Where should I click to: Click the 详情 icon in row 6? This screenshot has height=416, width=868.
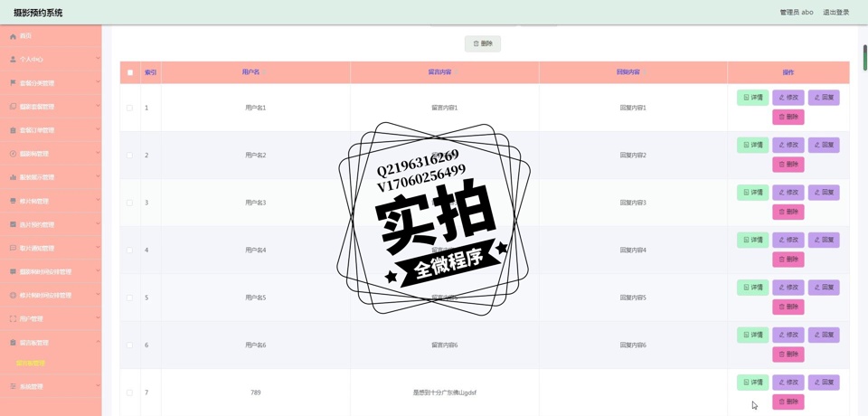tap(746, 335)
